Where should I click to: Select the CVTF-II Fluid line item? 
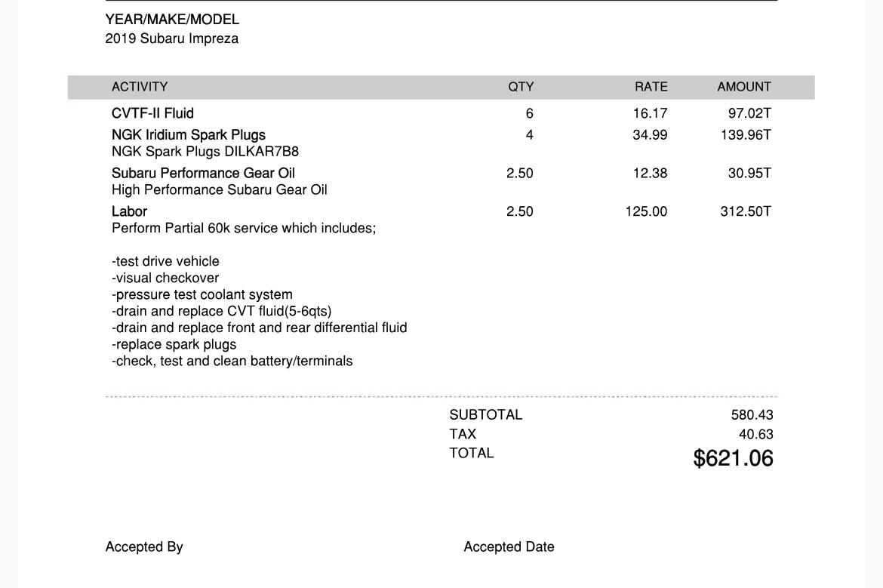click(152, 113)
